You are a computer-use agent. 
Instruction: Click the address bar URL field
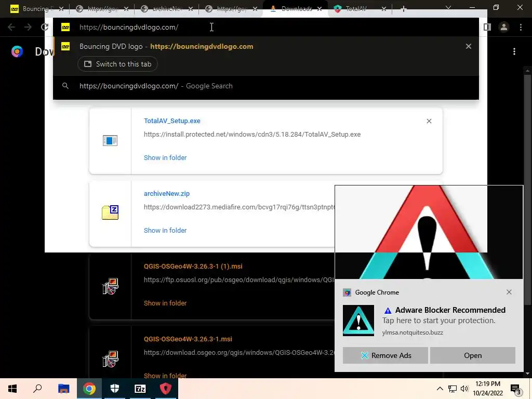pyautogui.click(x=265, y=27)
